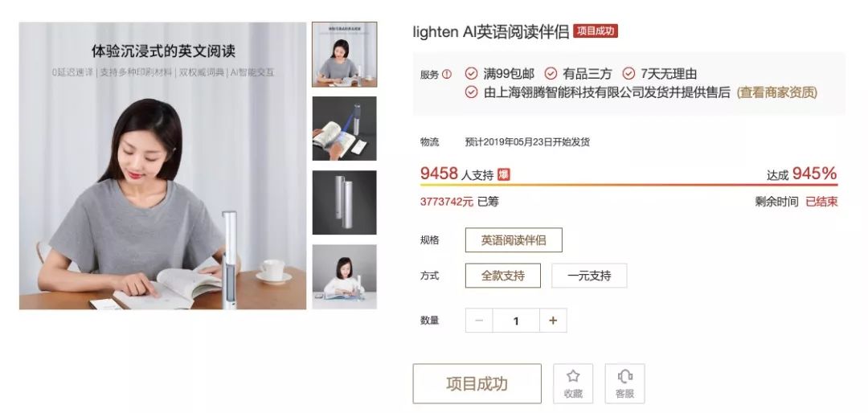Screen dimensions: 868x413
Task: Select the 一元支持 payment option
Action: point(589,276)
